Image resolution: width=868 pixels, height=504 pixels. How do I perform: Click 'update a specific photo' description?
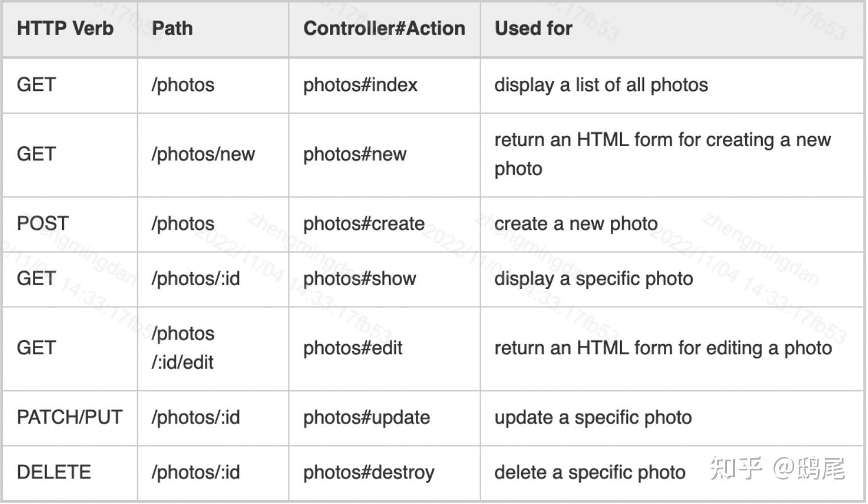click(593, 418)
